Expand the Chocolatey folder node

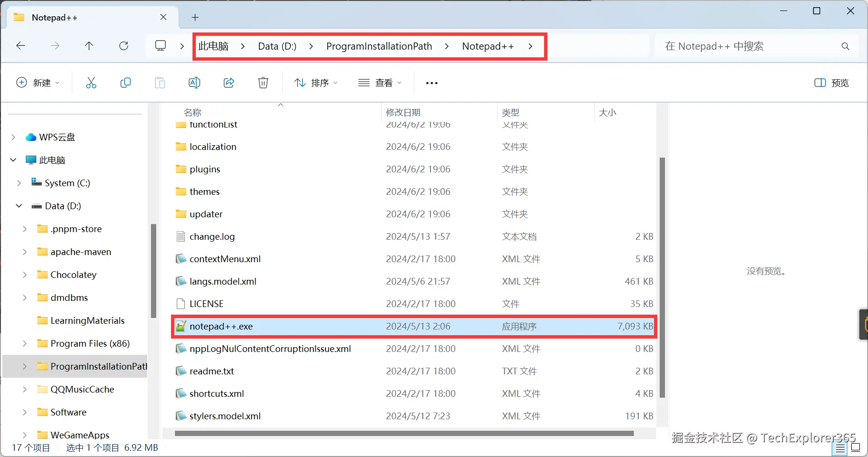[x=25, y=275]
